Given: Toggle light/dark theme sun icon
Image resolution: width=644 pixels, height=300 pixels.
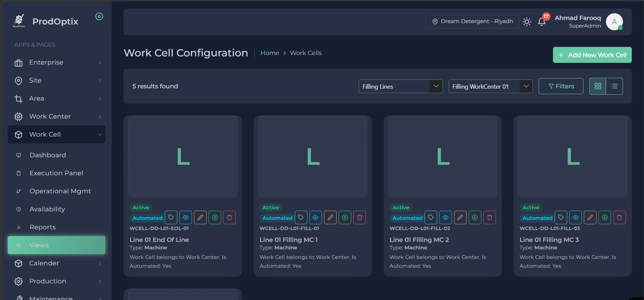Looking at the screenshot, I should click(527, 22).
